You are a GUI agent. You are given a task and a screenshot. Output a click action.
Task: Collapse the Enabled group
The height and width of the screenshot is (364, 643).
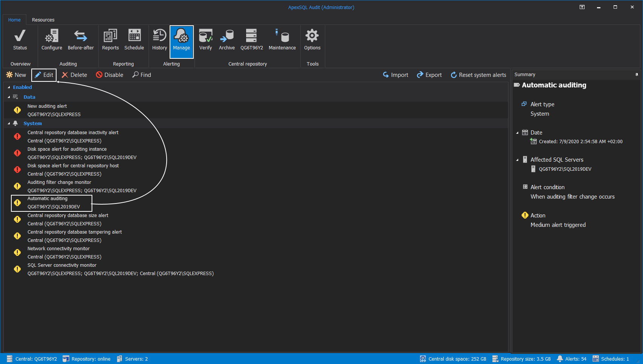[9, 87]
